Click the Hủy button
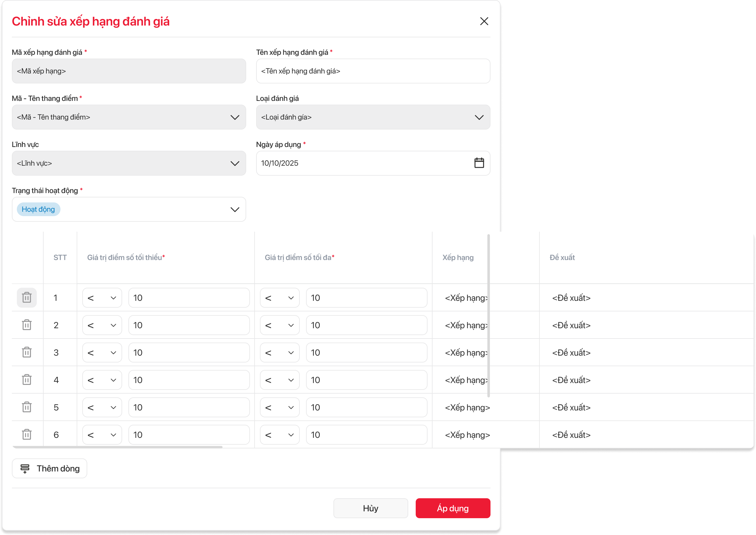The height and width of the screenshot is (535, 756). [370, 508]
